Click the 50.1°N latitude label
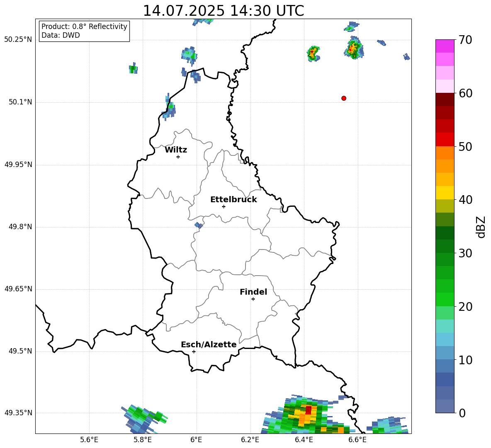Screen dimensions: 491x448 (x=20, y=102)
